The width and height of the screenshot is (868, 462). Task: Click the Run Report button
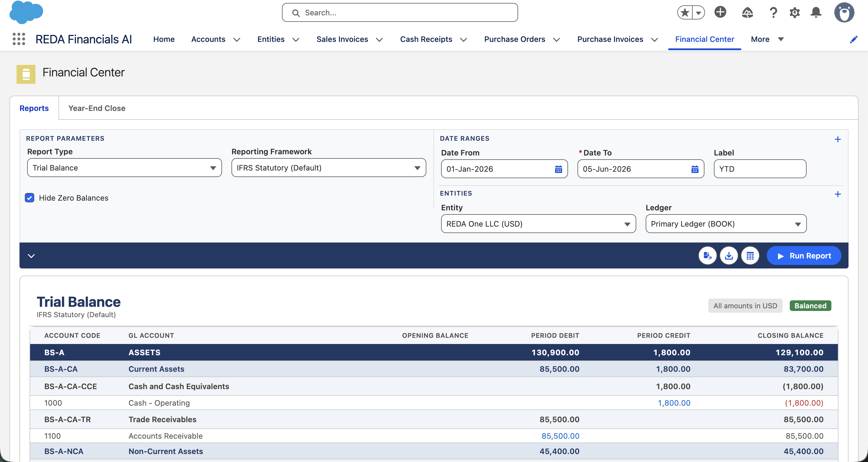(x=804, y=256)
